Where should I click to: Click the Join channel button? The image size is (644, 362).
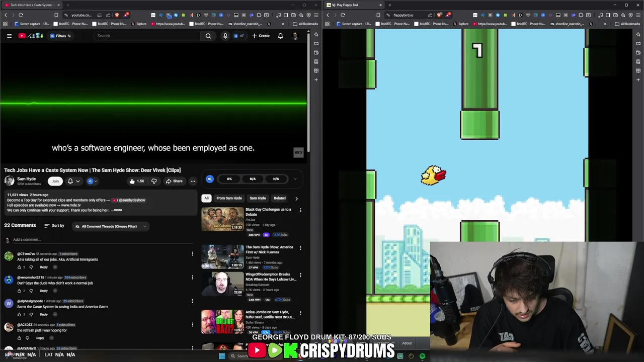click(x=55, y=181)
